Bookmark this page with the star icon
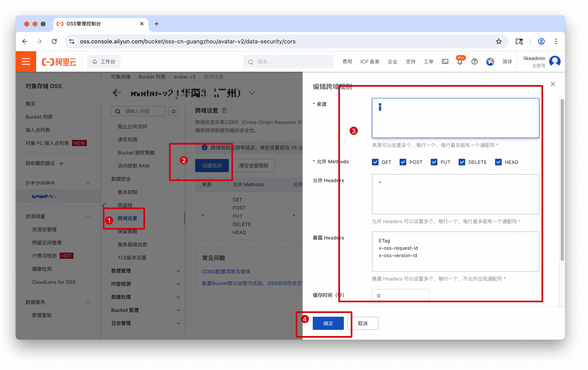Viewport: 588px width, 370px height. 499,42
